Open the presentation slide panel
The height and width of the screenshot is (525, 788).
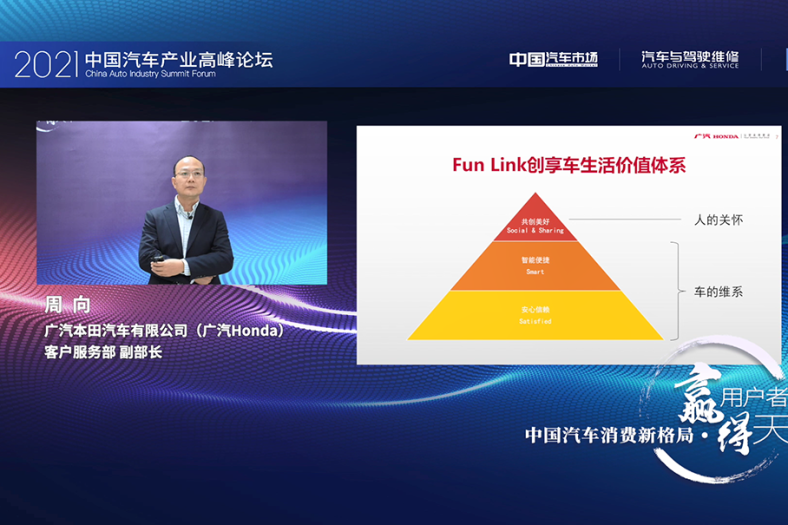point(569,245)
